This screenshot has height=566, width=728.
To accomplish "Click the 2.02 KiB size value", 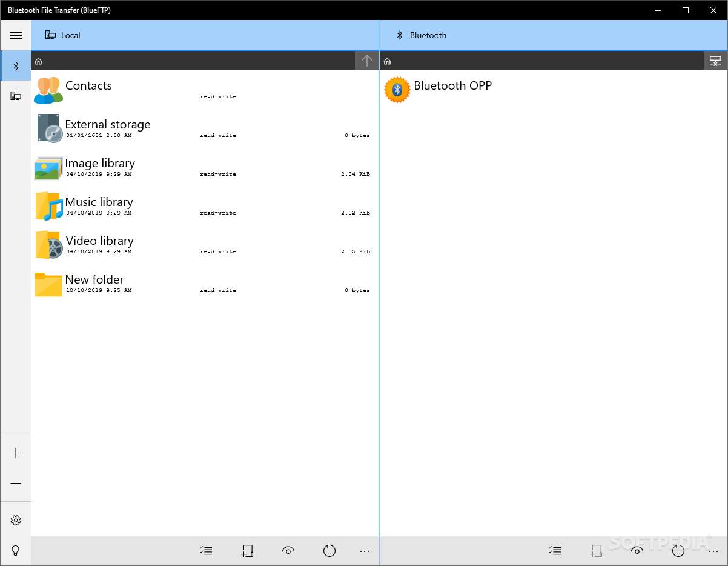I will point(356,213).
